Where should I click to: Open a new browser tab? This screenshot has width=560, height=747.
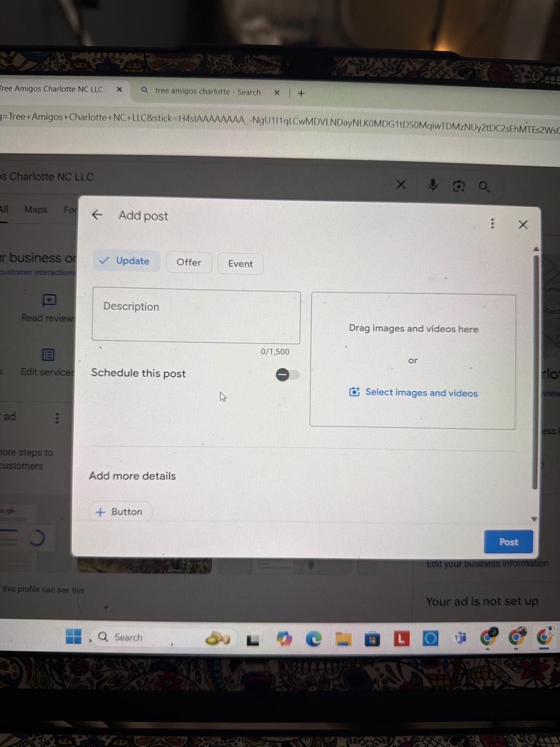pyautogui.click(x=301, y=93)
